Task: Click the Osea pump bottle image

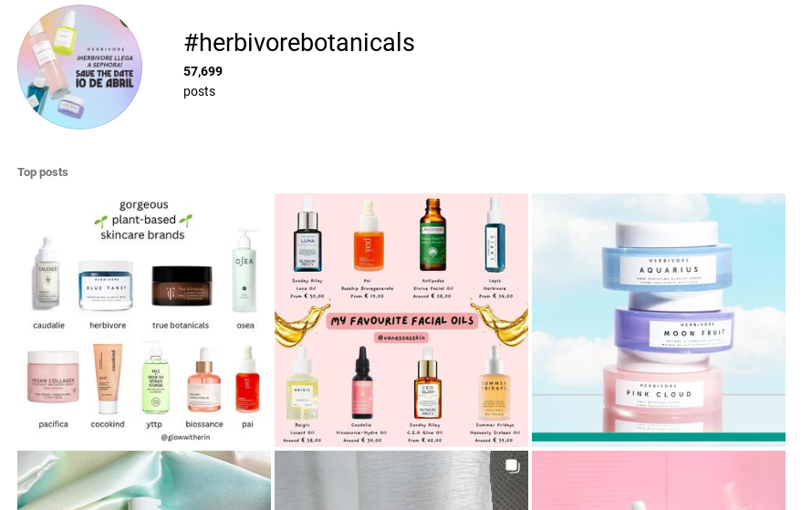Action: (x=245, y=271)
